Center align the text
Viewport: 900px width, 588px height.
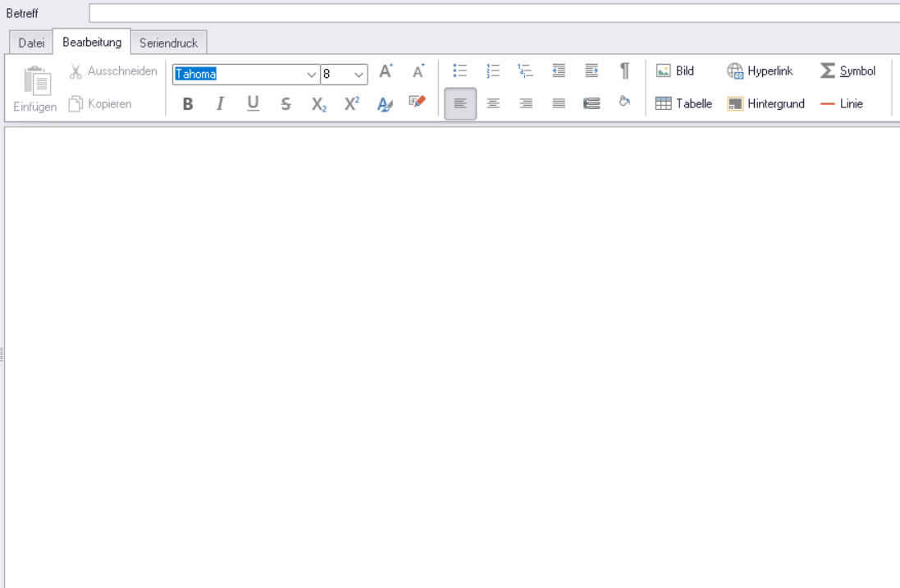click(x=493, y=104)
